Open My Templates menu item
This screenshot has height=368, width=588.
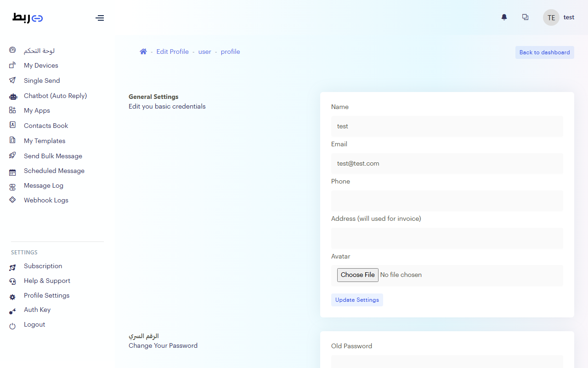[45, 141]
